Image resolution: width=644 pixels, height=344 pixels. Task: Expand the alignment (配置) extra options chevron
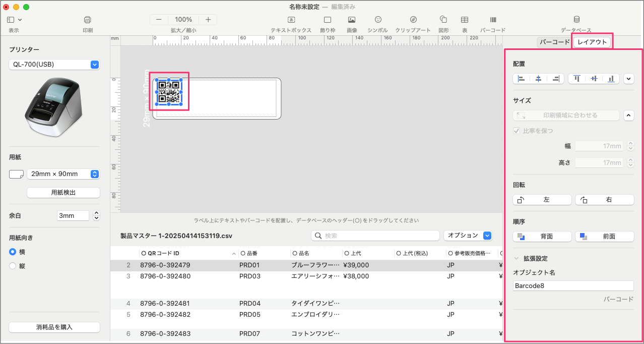point(628,79)
